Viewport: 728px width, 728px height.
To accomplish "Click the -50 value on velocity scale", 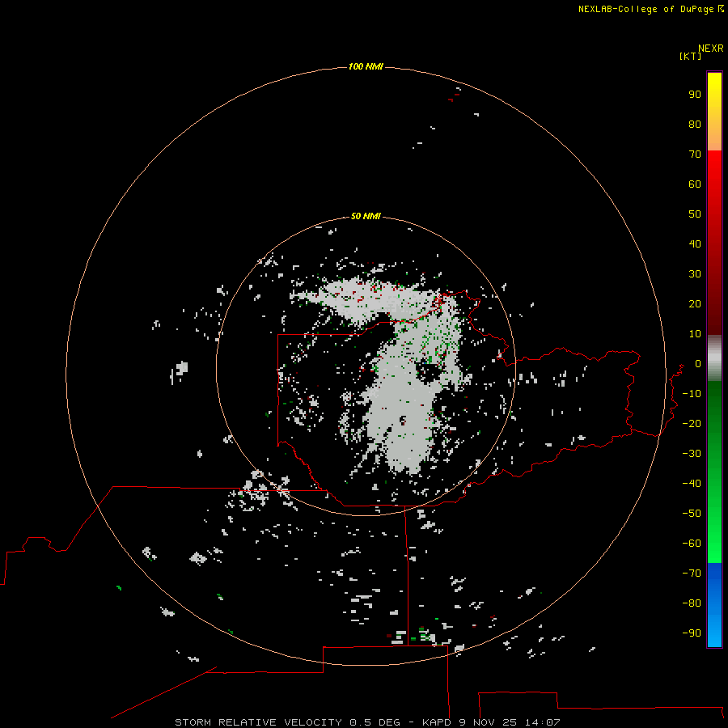I will (692, 513).
